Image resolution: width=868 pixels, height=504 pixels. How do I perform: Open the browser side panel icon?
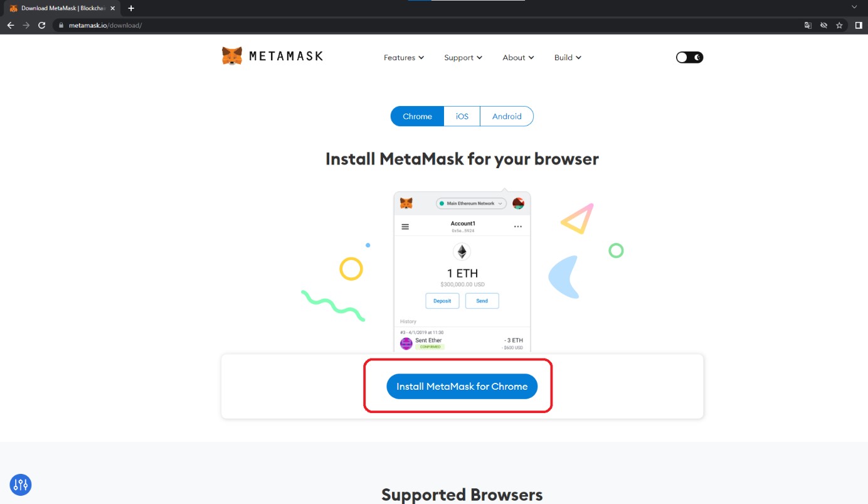pos(858,25)
